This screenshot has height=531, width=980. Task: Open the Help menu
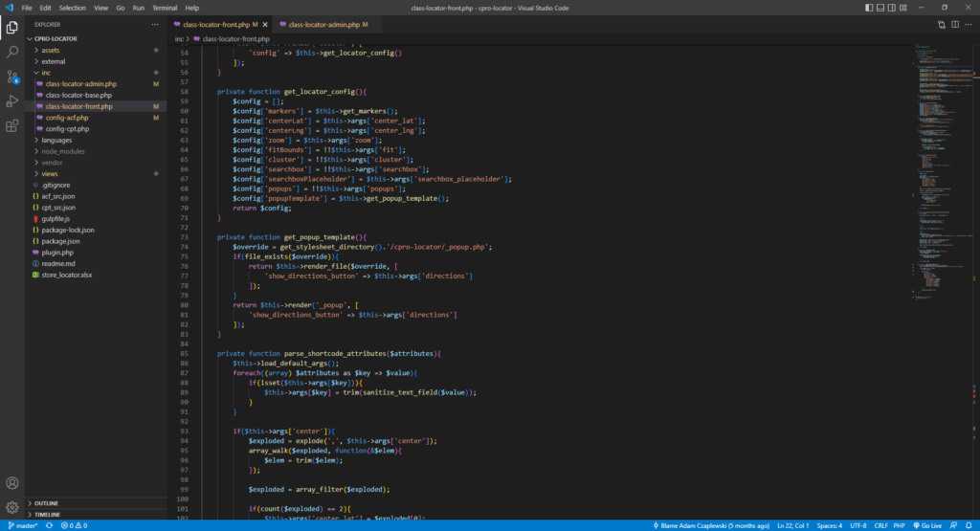(191, 8)
